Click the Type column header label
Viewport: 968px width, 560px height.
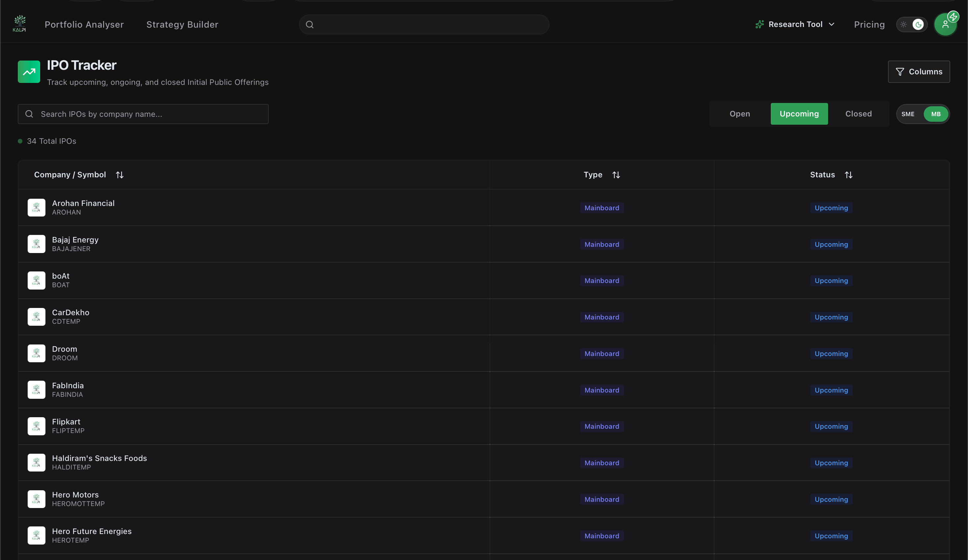593,175
